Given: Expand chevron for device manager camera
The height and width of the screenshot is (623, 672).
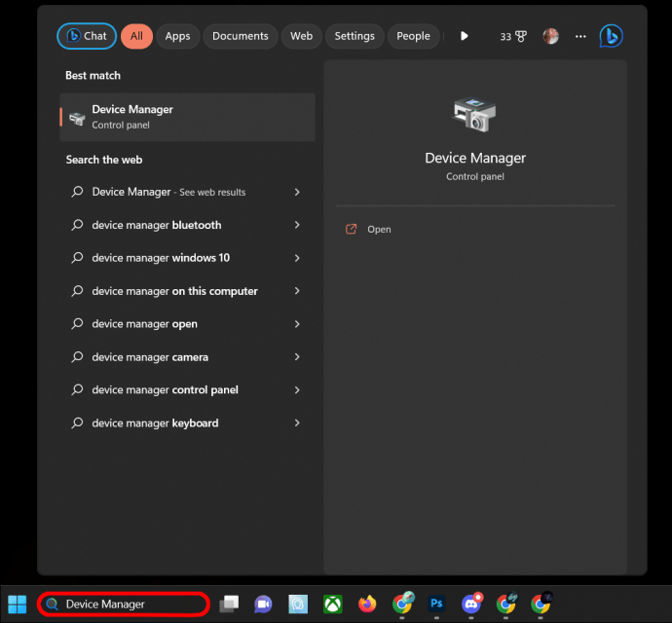Looking at the screenshot, I should [297, 357].
